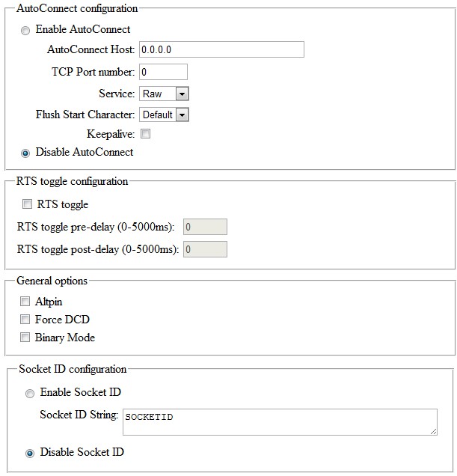Turn on Binary Mode checkbox
This screenshot has width=457, height=476.
(x=25, y=338)
